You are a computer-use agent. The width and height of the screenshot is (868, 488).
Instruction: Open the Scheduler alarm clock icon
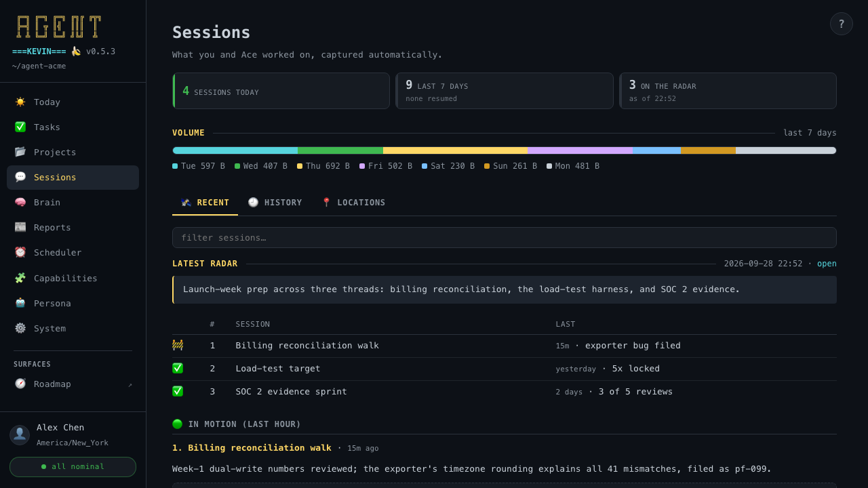click(x=20, y=252)
